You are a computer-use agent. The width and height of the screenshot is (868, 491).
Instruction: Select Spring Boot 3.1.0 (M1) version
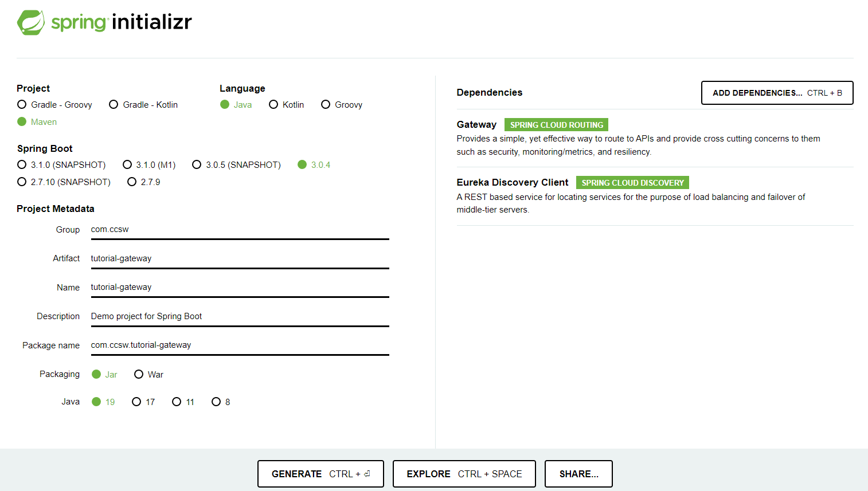coord(128,164)
